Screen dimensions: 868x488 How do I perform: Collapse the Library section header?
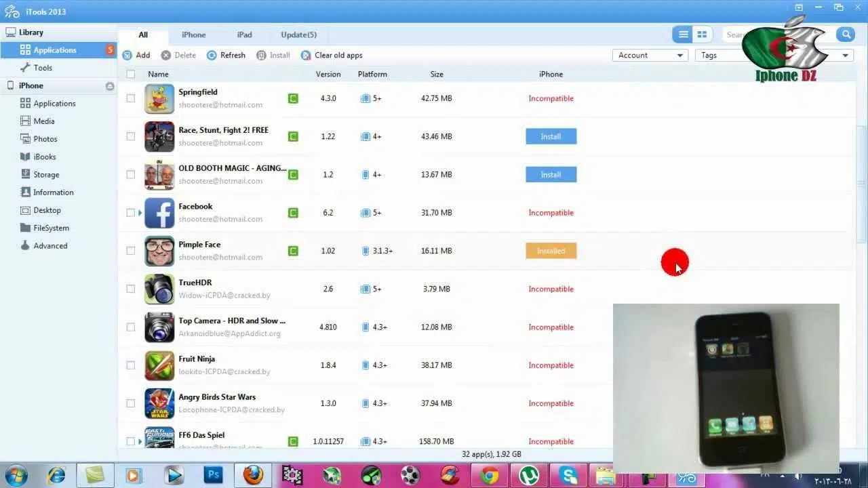click(x=58, y=32)
